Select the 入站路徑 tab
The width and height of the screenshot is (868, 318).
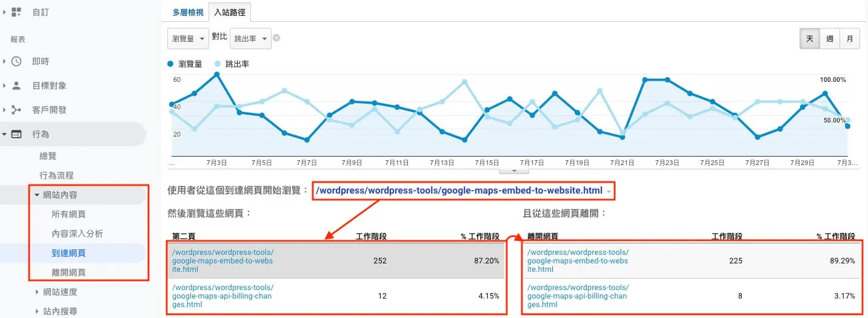pyautogui.click(x=230, y=12)
